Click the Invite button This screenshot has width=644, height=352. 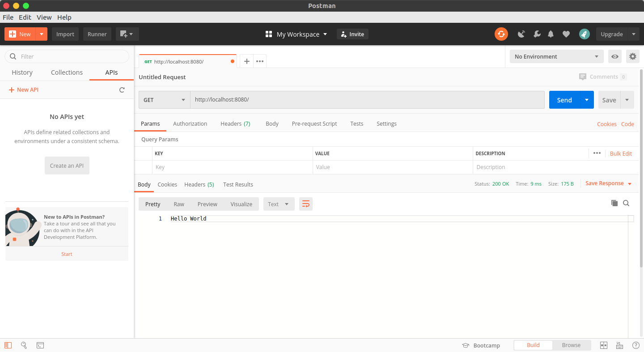click(352, 34)
